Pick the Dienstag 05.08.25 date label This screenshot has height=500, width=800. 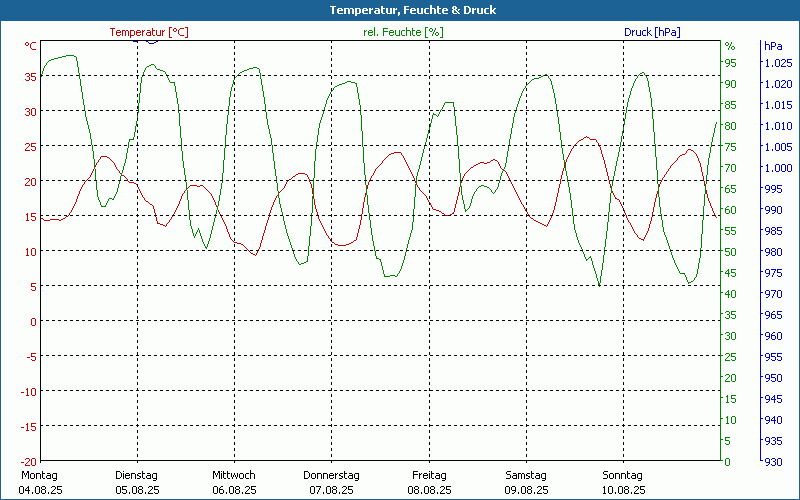(x=137, y=482)
